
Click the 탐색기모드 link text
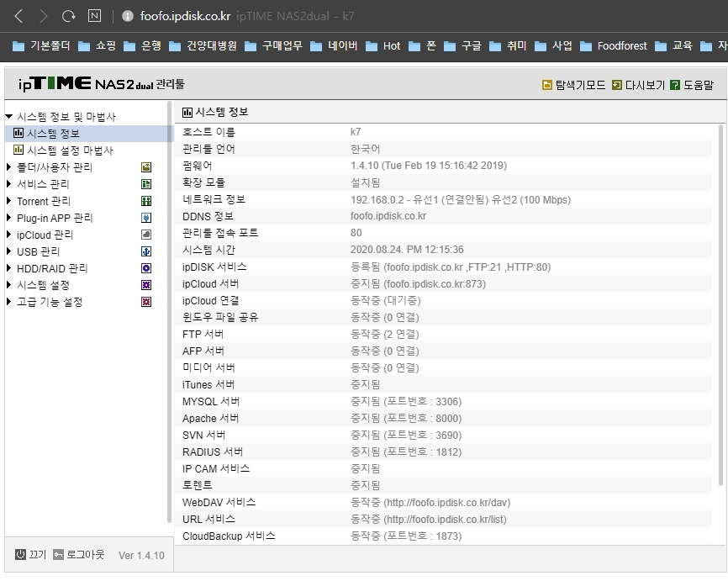click(x=580, y=85)
